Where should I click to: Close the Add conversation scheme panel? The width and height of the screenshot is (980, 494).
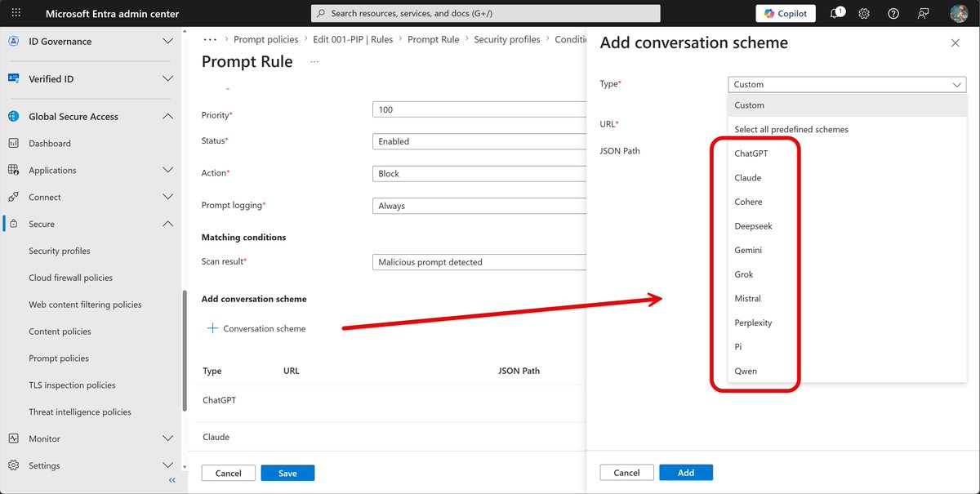[x=955, y=43]
